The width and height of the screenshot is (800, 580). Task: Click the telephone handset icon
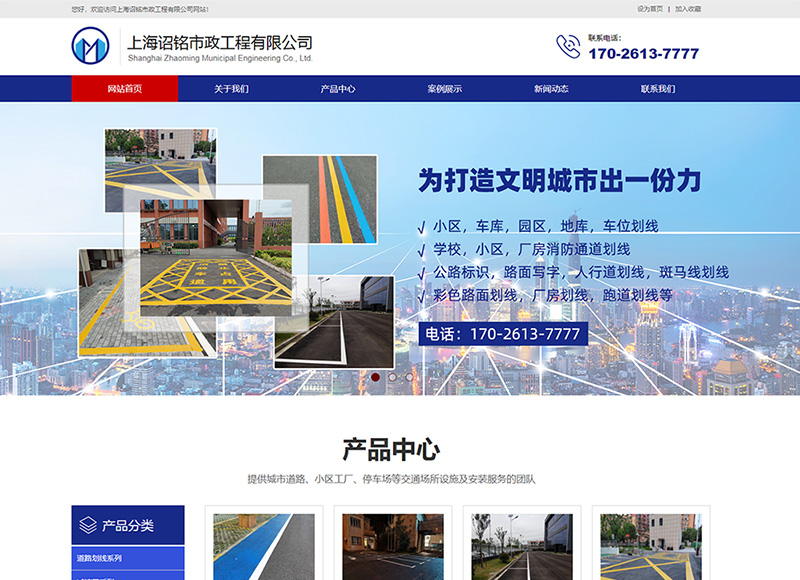coord(568,46)
